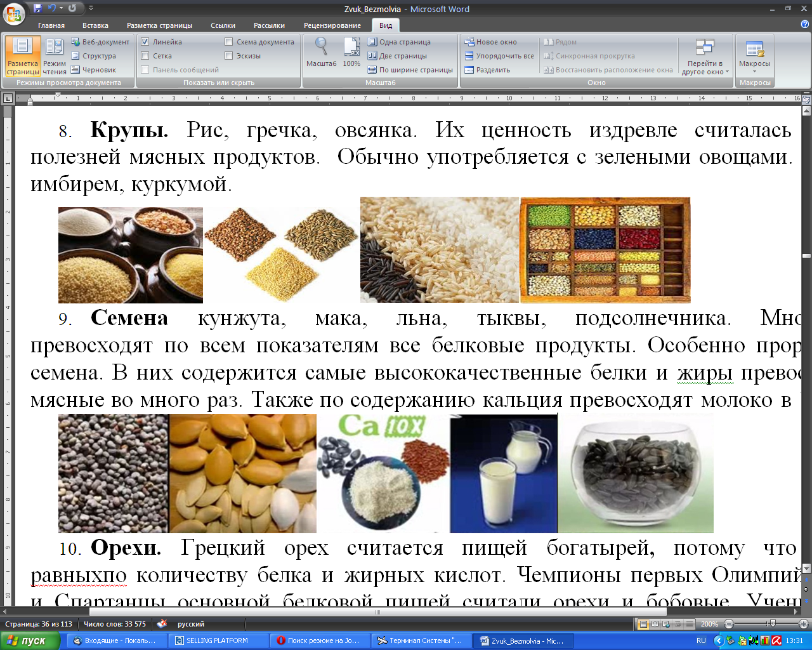Select the sunflower seeds glass bowl image
The height and width of the screenshot is (650, 812).
tap(636, 474)
